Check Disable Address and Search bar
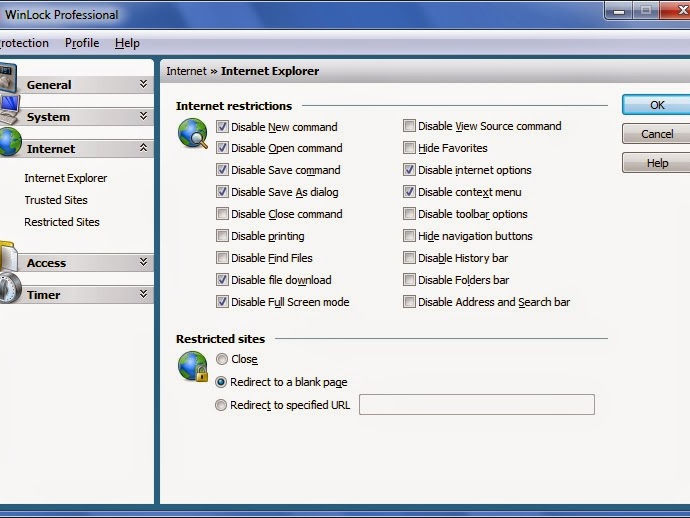 coord(409,302)
